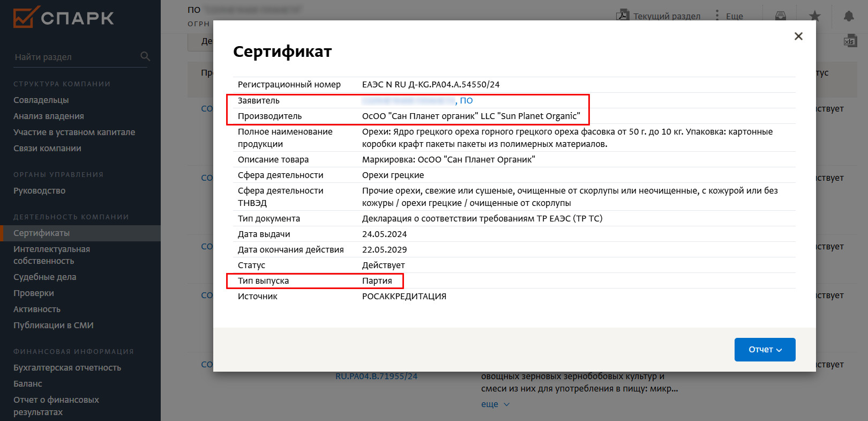This screenshot has width=868, height=421.
Task: Select Бухгалтерская отчетность in sidebar
Action: 67,368
